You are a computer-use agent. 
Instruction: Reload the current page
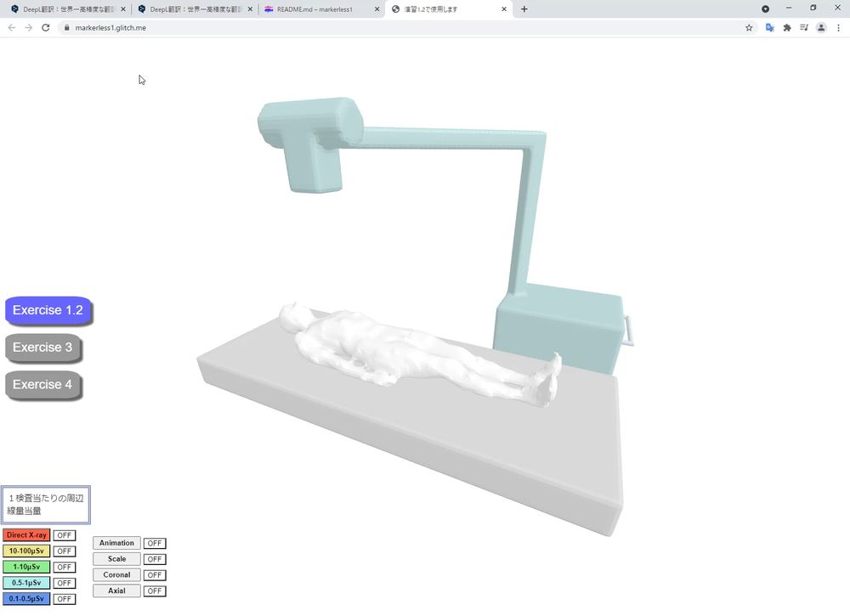pos(46,28)
